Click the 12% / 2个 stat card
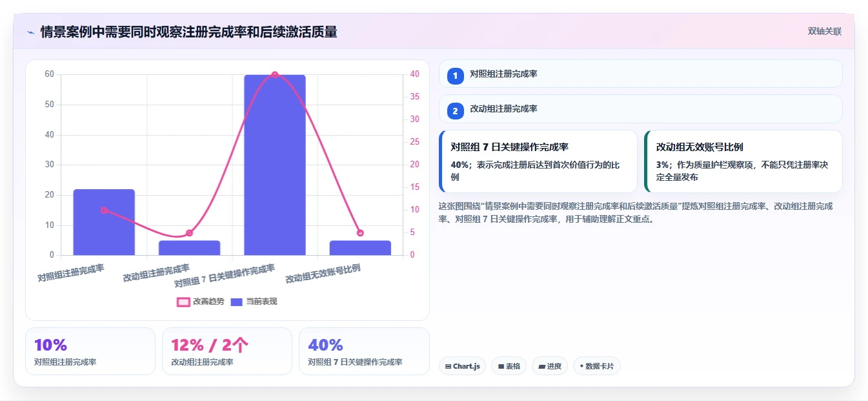The height and width of the screenshot is (401, 868). [x=227, y=351]
